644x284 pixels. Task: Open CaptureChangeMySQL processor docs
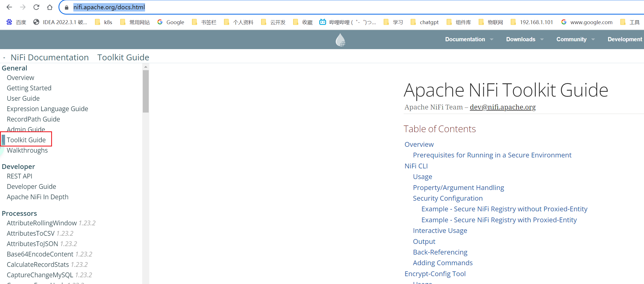49,275
